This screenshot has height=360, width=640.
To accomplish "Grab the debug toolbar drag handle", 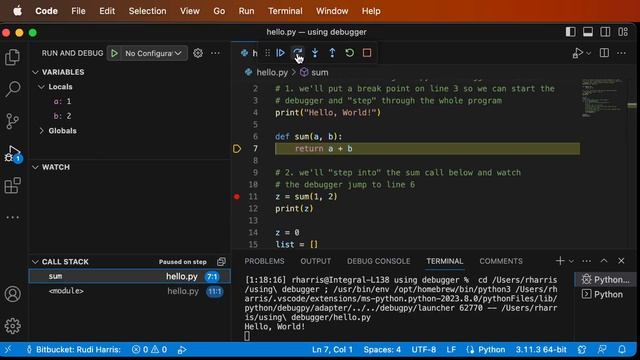I will click(x=267, y=53).
